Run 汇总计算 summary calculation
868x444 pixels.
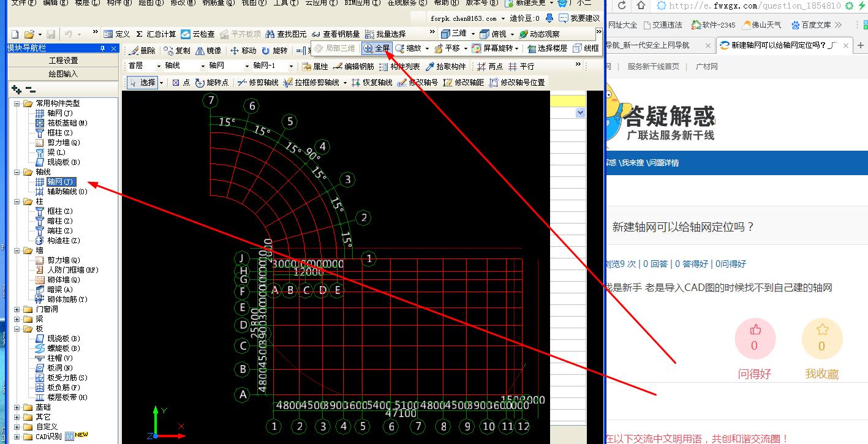[156, 34]
